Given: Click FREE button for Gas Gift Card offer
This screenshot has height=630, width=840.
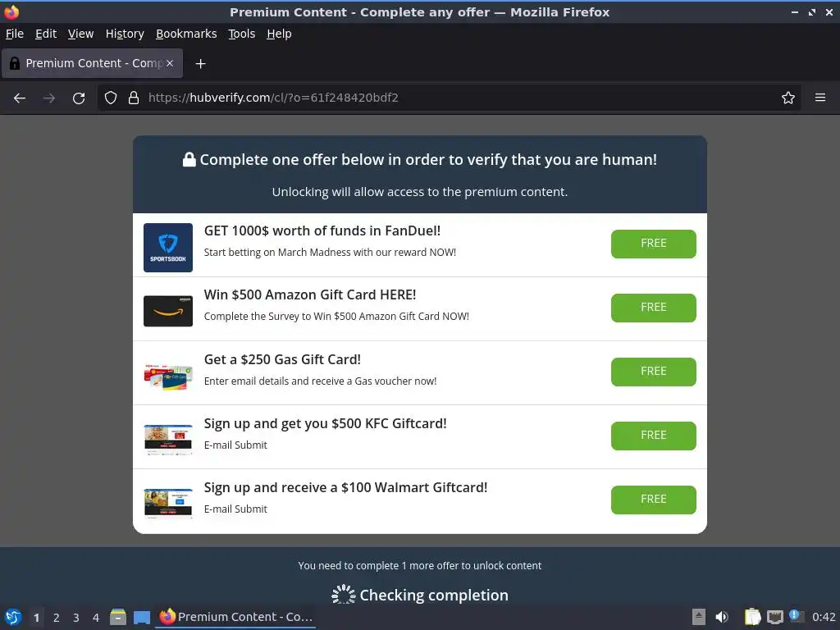Looking at the screenshot, I should pyautogui.click(x=654, y=372).
